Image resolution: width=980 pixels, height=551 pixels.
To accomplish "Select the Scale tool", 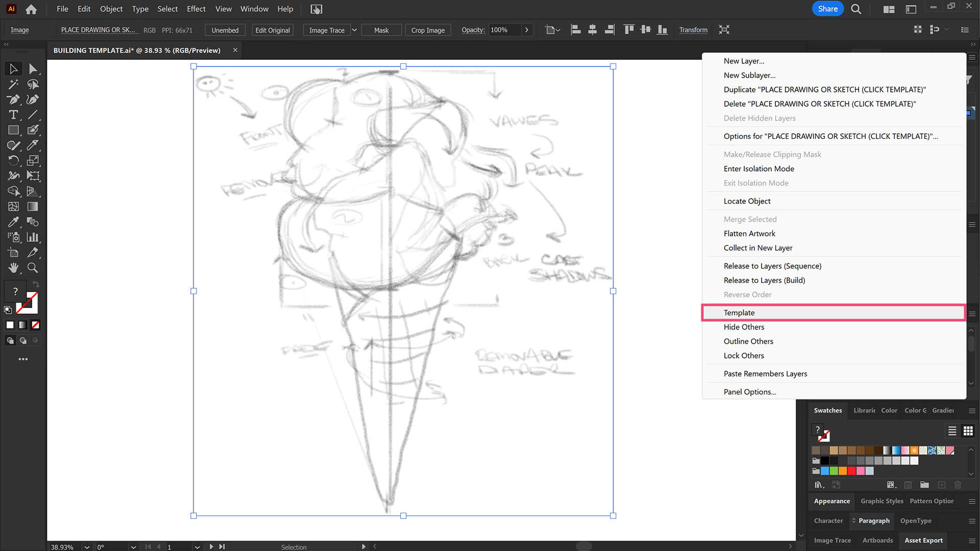I will click(33, 161).
